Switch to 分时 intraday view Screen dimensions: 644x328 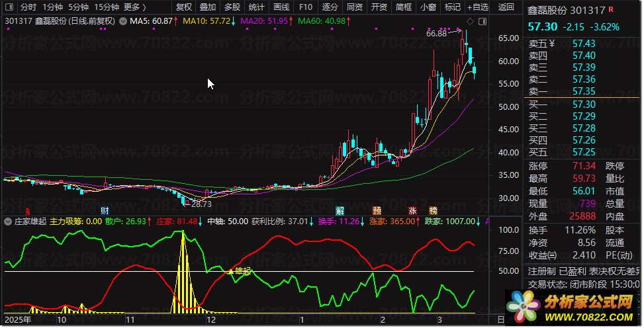[28, 7]
